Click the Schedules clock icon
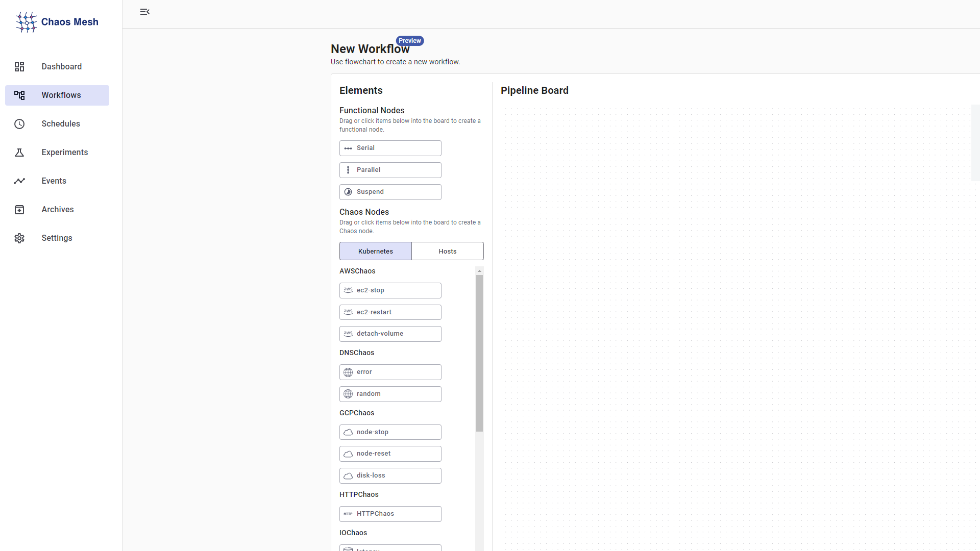This screenshot has height=551, width=980. (x=19, y=124)
